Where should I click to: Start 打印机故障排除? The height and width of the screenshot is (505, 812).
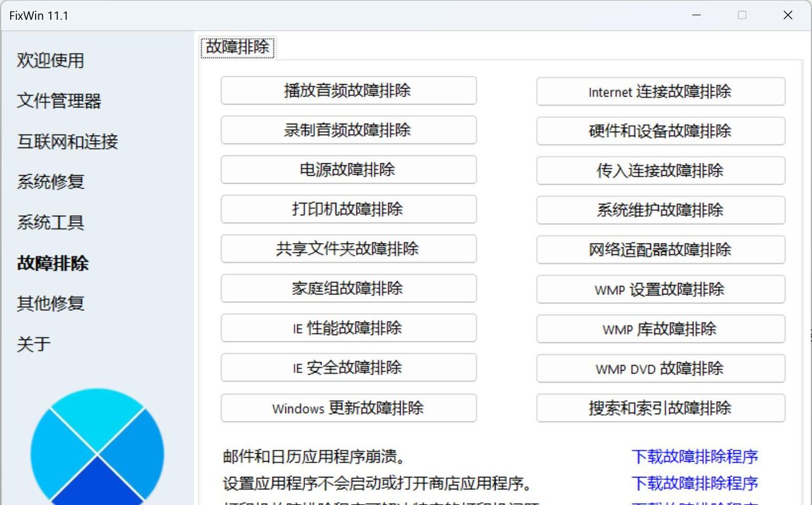(348, 209)
